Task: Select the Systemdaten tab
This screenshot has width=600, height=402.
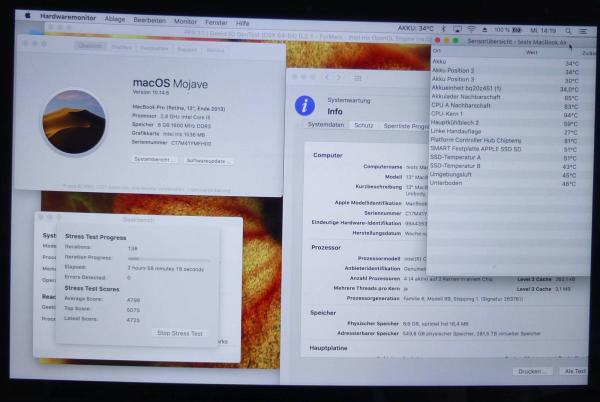Action: click(x=325, y=125)
